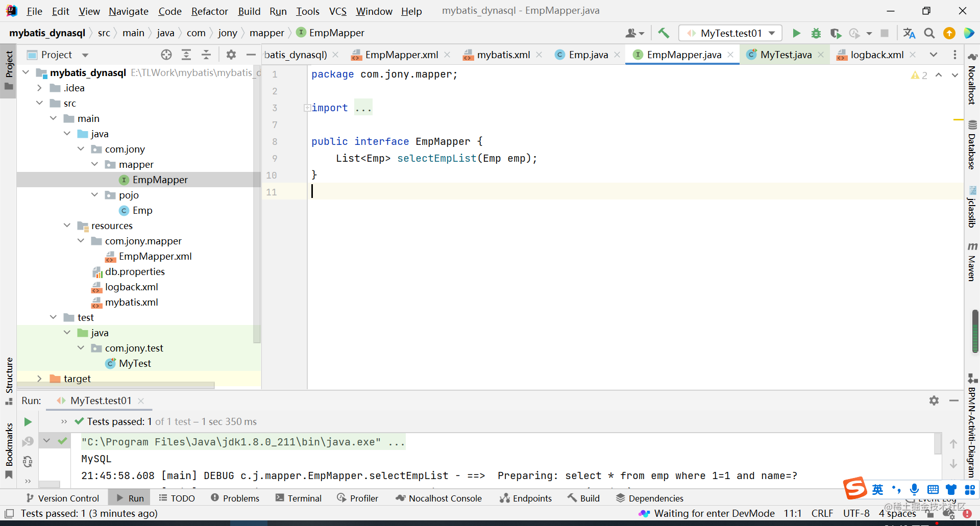Collapse the src folder in tree

point(39,103)
